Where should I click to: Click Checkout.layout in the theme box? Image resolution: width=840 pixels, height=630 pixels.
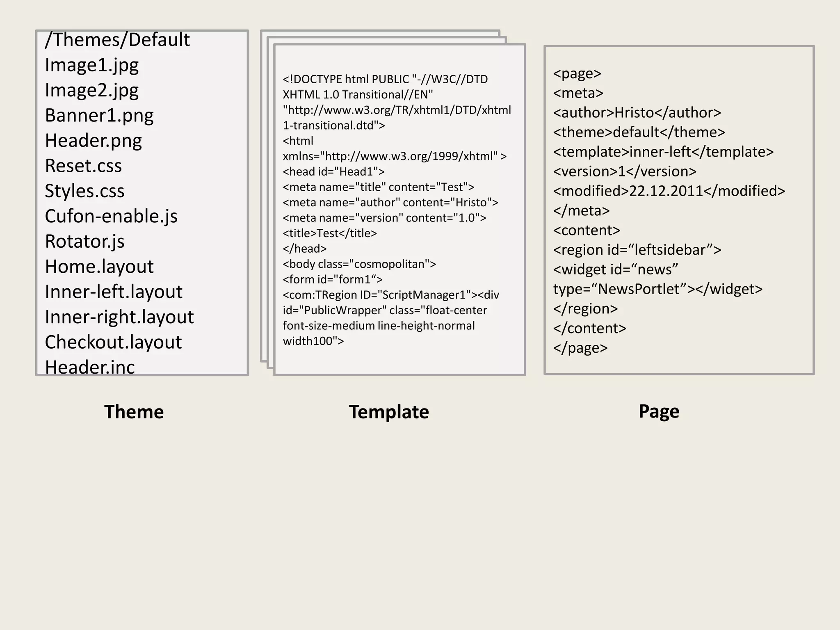113,342
